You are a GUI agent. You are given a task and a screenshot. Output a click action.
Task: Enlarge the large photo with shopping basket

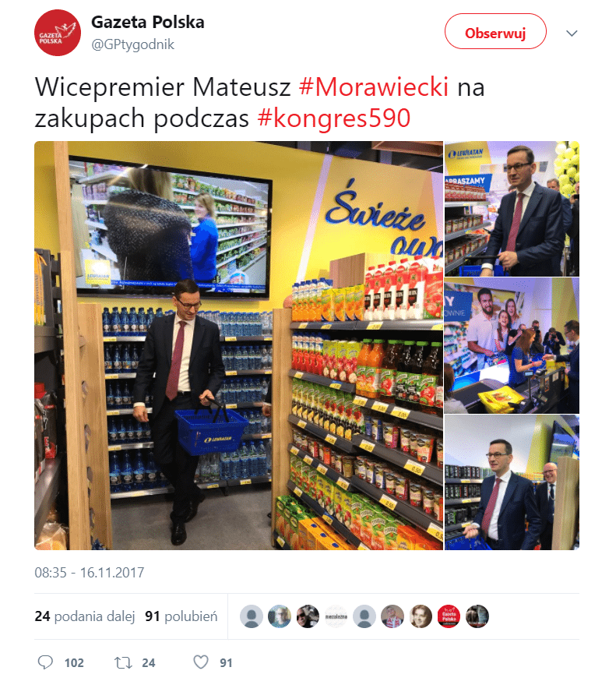[239, 345]
